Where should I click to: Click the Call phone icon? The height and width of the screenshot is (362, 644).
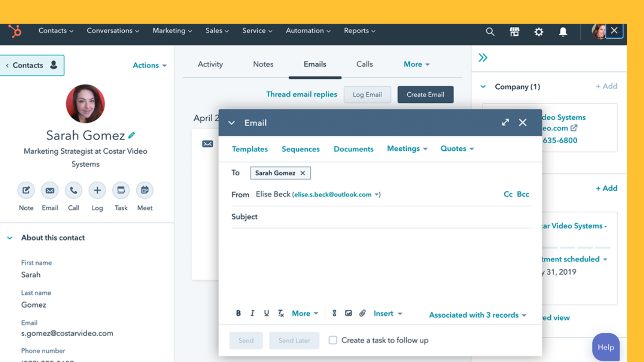73,190
